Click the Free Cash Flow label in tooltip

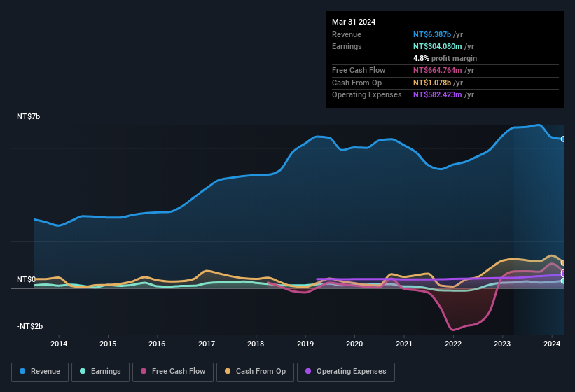pos(359,70)
